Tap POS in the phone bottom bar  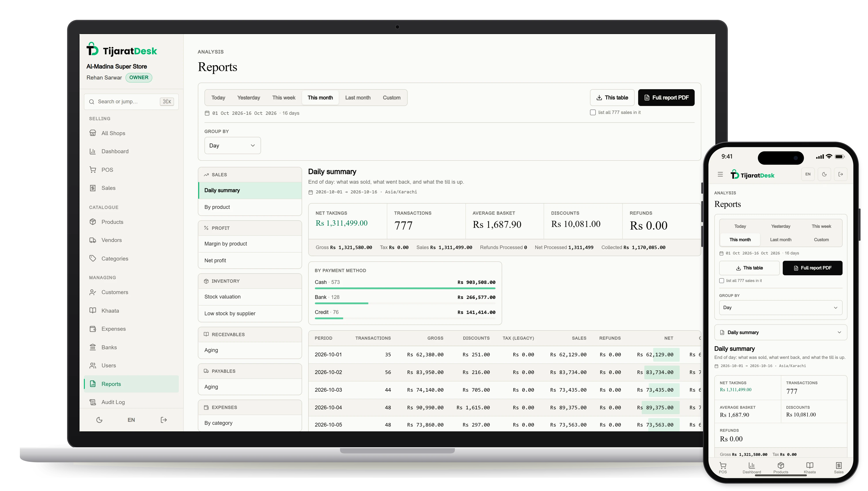pyautogui.click(x=723, y=468)
